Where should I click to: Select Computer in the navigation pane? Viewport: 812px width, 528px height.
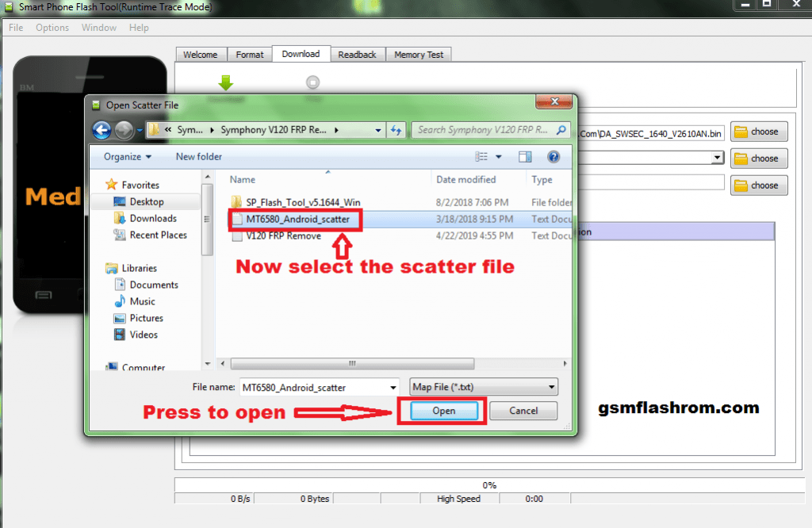[143, 367]
